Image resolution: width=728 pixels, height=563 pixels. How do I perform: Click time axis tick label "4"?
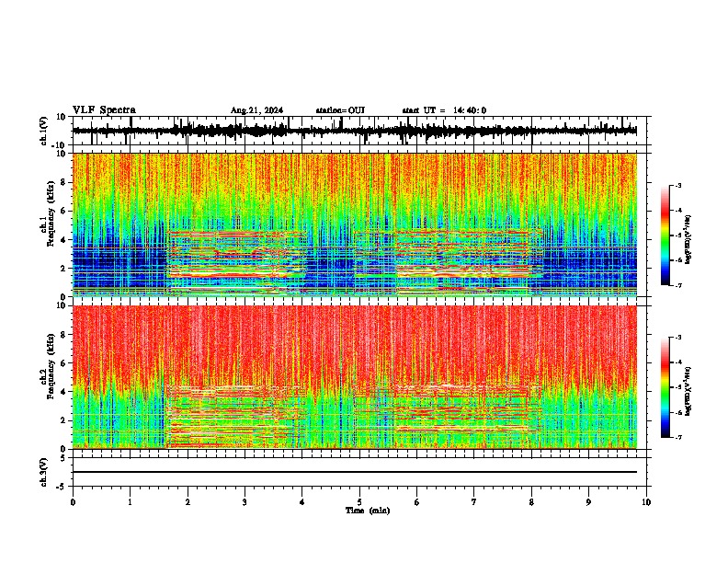302,502
